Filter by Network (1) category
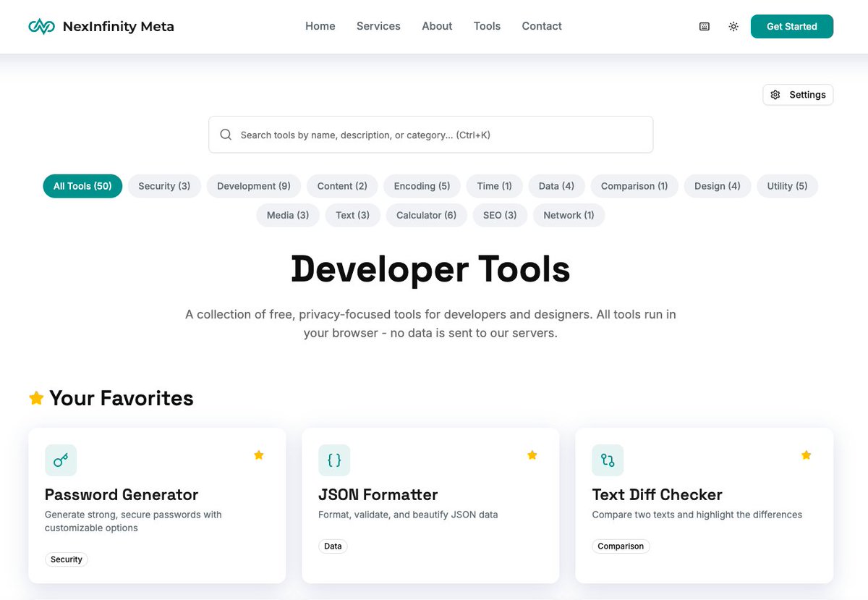This screenshot has width=868, height=600. coord(569,215)
